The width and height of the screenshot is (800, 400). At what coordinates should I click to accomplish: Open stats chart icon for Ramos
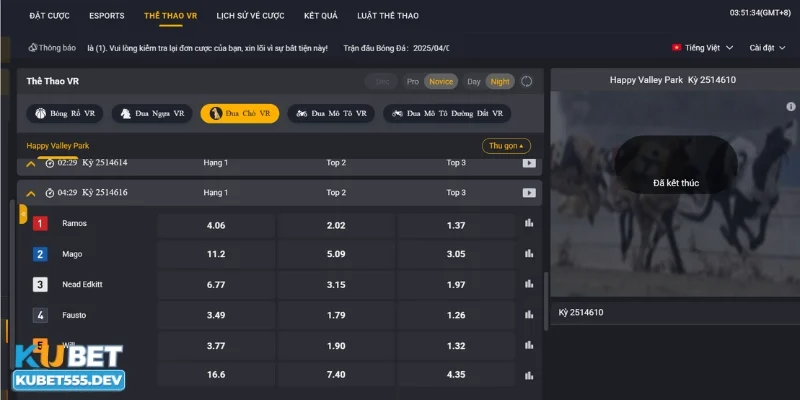point(529,224)
